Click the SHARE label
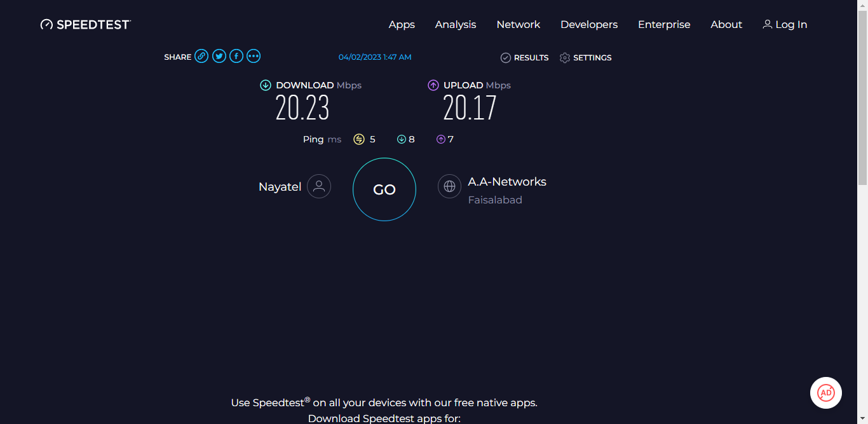The height and width of the screenshot is (424, 868). 177,57
